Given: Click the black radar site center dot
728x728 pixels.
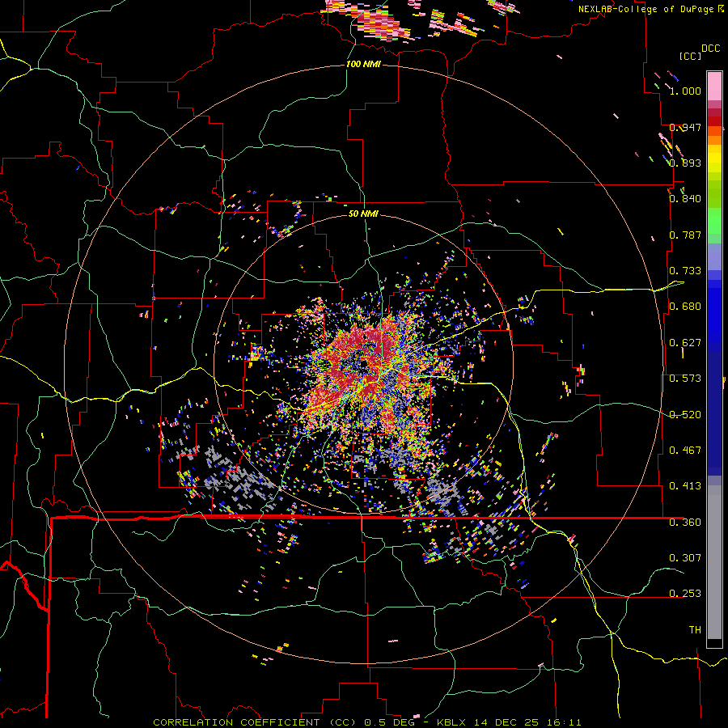Looking at the screenshot, I should 363,363.
